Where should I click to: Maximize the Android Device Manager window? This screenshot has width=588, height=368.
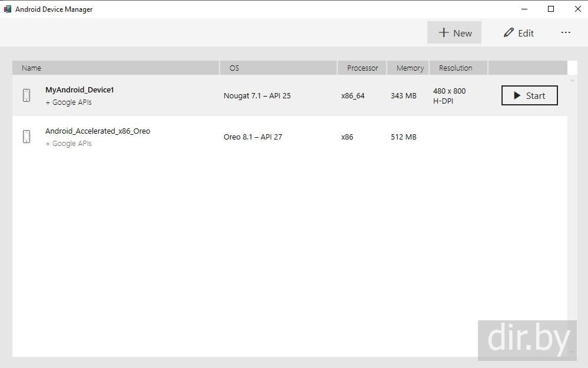[x=551, y=9]
